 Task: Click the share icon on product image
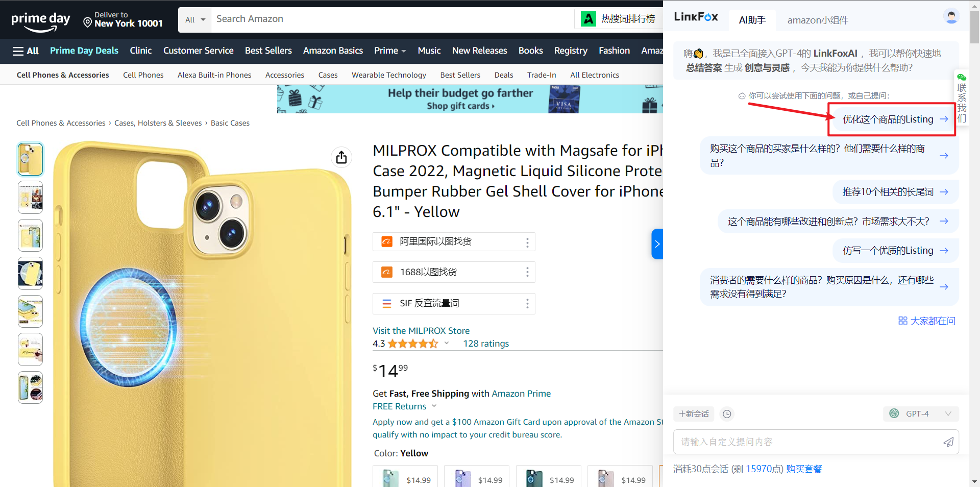click(341, 157)
